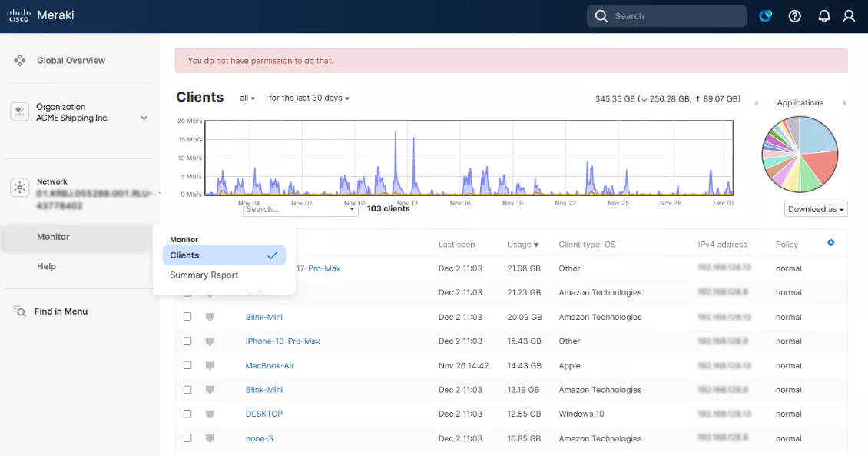This screenshot has height=456, width=868.
Task: Select Summary Report from the Monitor menu
Action: point(204,275)
